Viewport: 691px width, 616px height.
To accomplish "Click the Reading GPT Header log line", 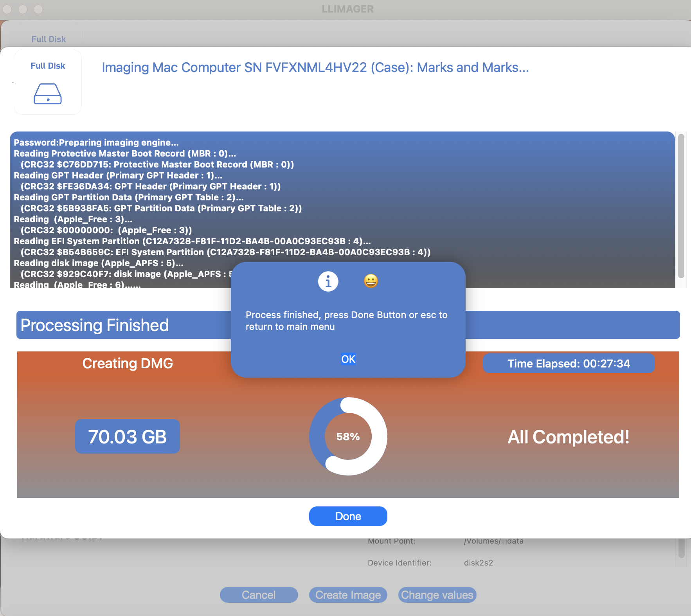I will (x=118, y=175).
